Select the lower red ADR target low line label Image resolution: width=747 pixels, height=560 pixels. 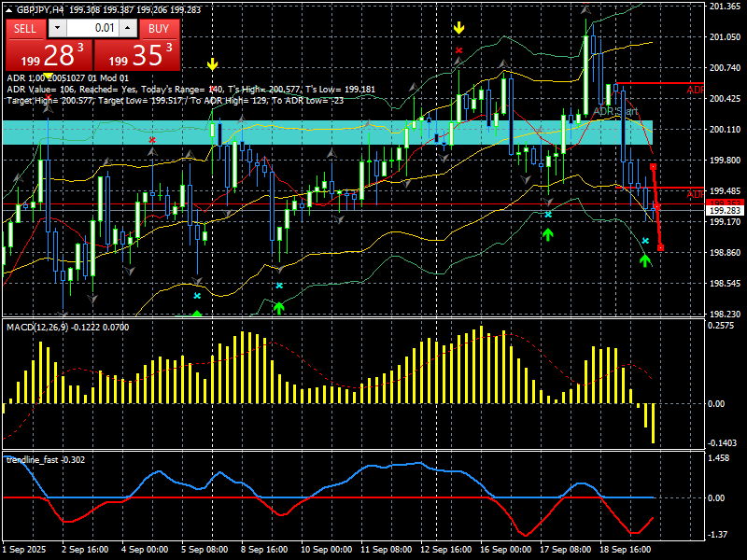click(695, 194)
